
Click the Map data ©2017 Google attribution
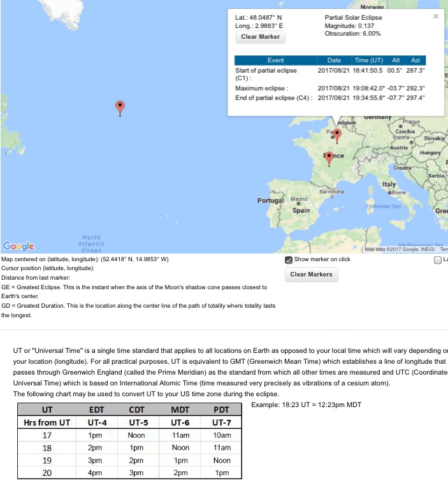click(x=400, y=249)
